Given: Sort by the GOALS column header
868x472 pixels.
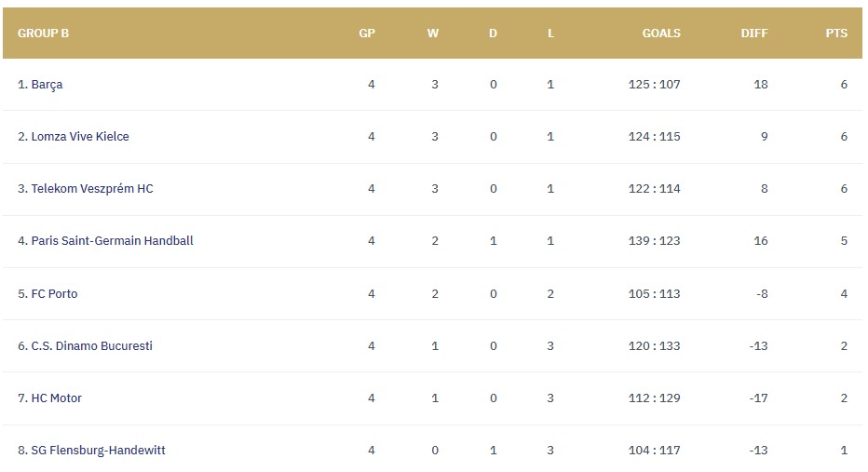Looking at the screenshot, I should coord(661,34).
